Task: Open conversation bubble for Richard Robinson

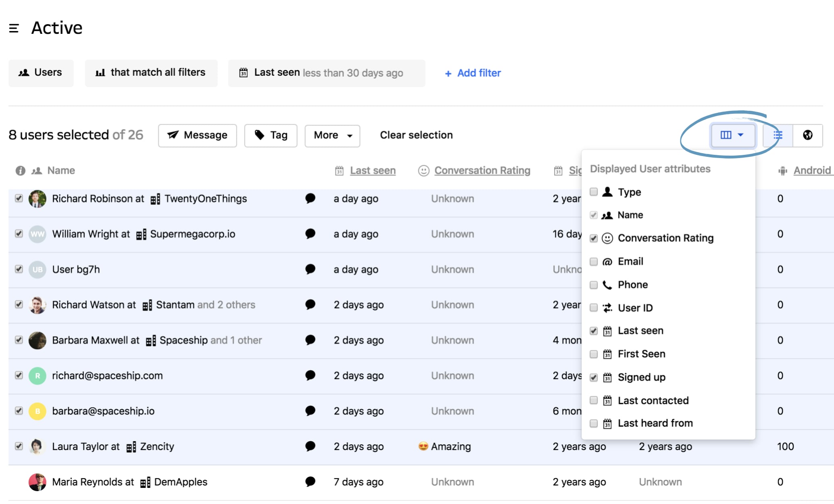Action: [x=310, y=198]
